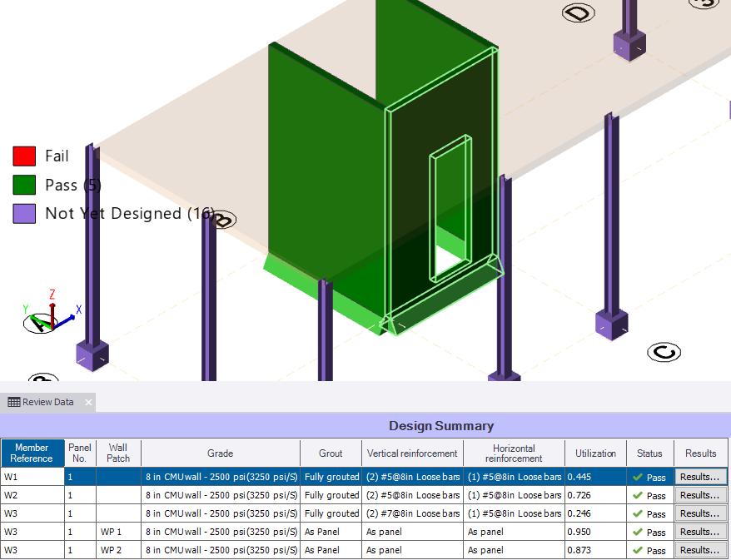The image size is (731, 560).
Task: Click the pass checkmark in WP 2 row
Action: pyautogui.click(x=638, y=550)
